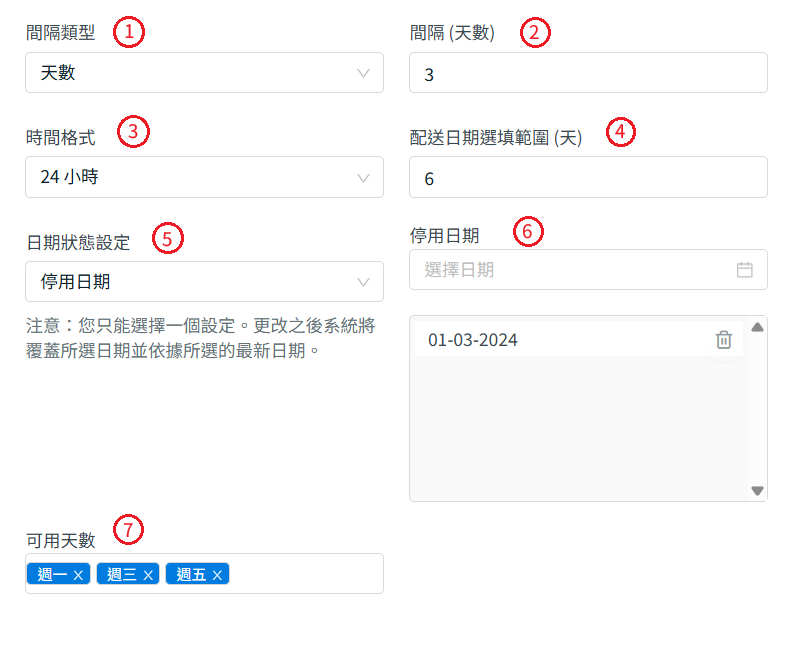Open the 日期狀態設定 dropdown
789x667 pixels.
[x=204, y=282]
